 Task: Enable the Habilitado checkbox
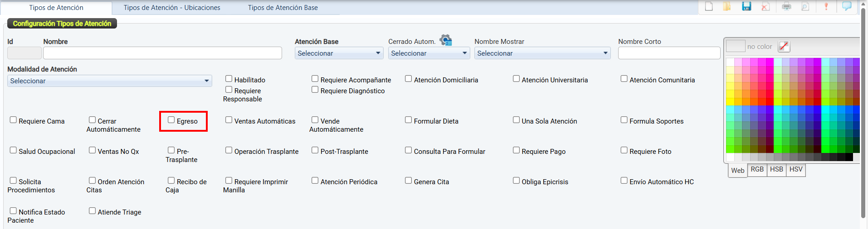click(229, 79)
